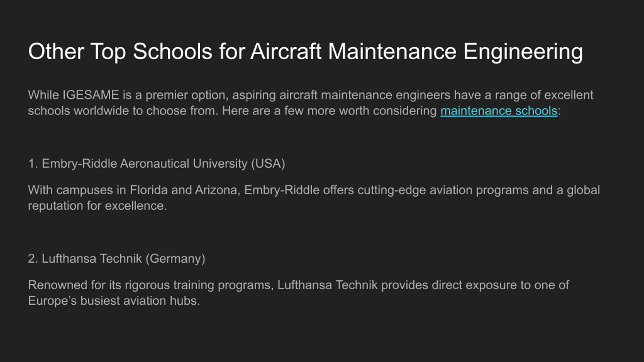The height and width of the screenshot is (362, 644).
Task: Click the word "IGESAME" in the intro
Action: (91, 95)
